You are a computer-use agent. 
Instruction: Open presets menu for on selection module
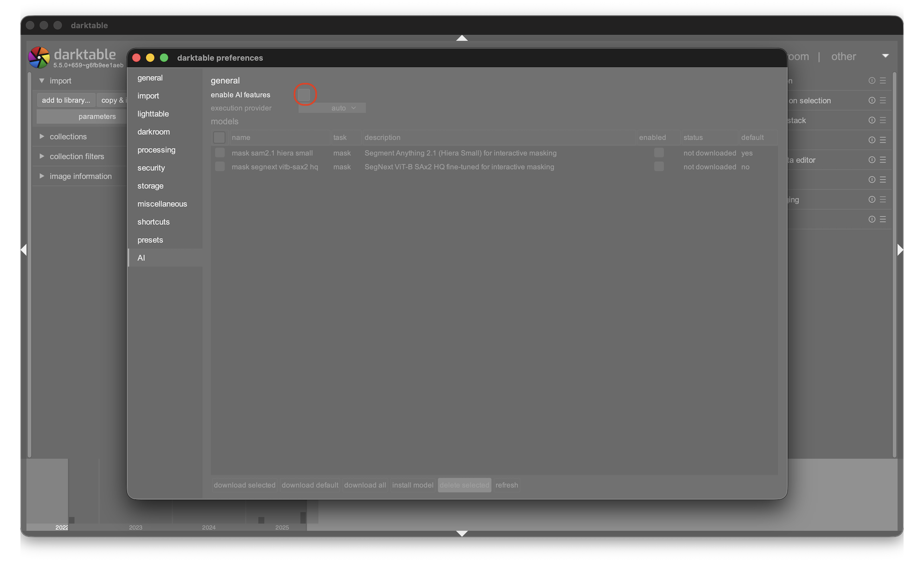pos(883,101)
